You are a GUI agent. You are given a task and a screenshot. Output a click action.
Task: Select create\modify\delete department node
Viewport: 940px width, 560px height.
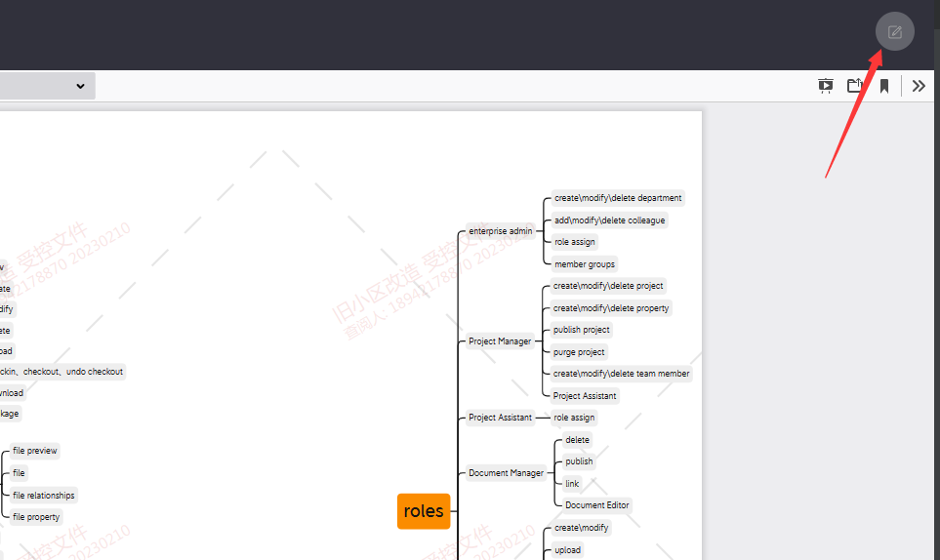click(618, 198)
